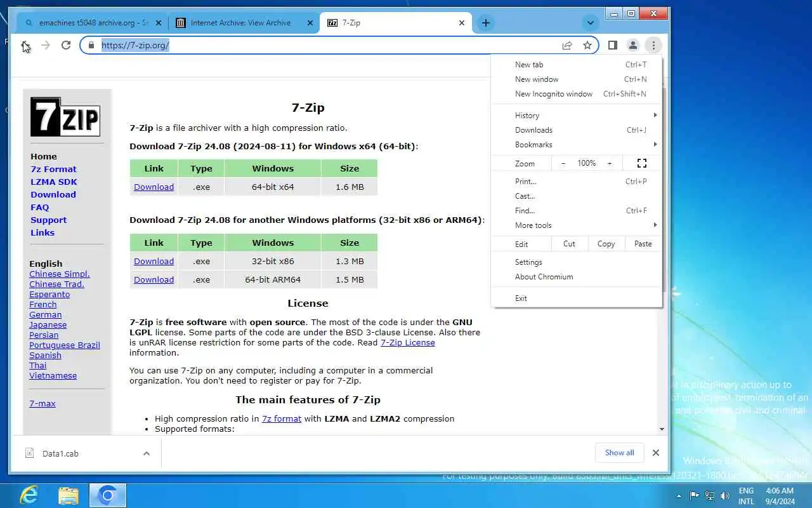
Task: Show hidden system tray icons
Action: coord(679,496)
